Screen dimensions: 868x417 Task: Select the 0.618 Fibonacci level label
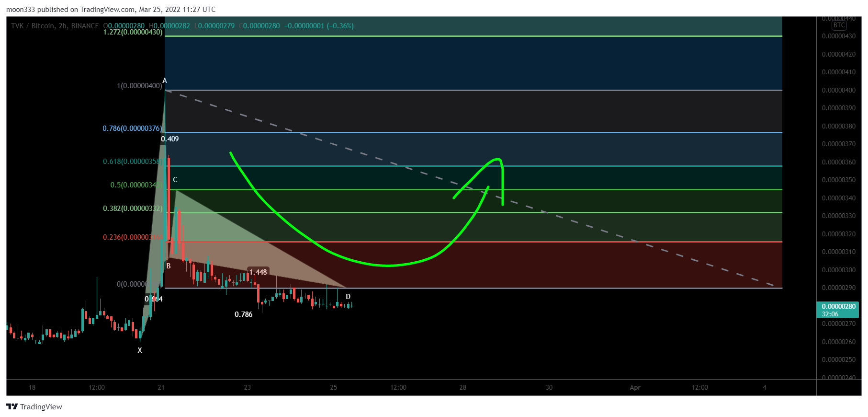tap(133, 162)
